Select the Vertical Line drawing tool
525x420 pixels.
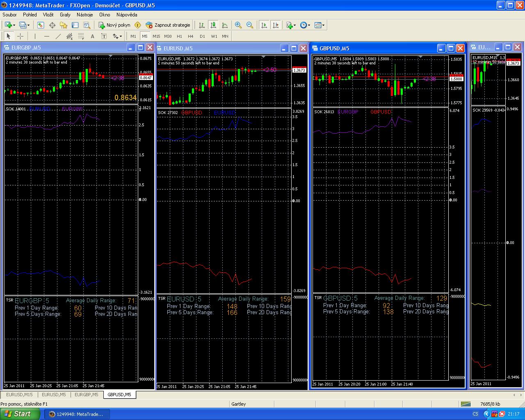point(35,36)
